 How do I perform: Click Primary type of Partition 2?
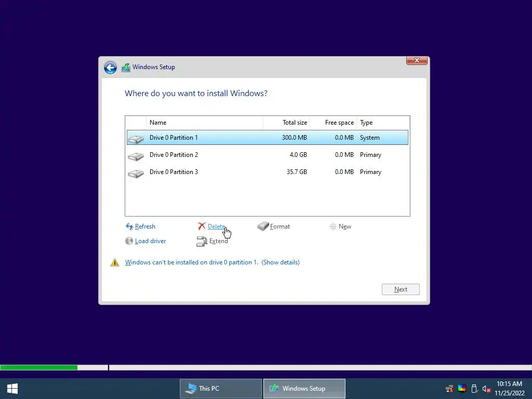click(x=370, y=155)
